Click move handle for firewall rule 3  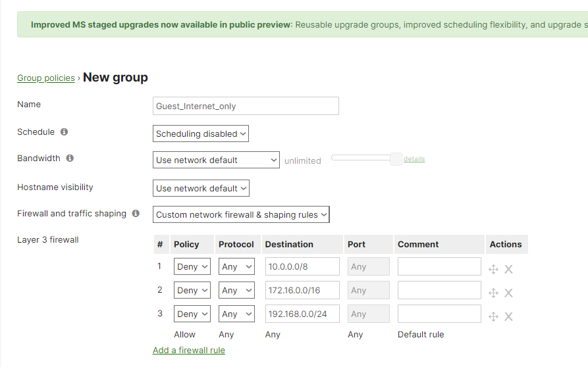494,316
